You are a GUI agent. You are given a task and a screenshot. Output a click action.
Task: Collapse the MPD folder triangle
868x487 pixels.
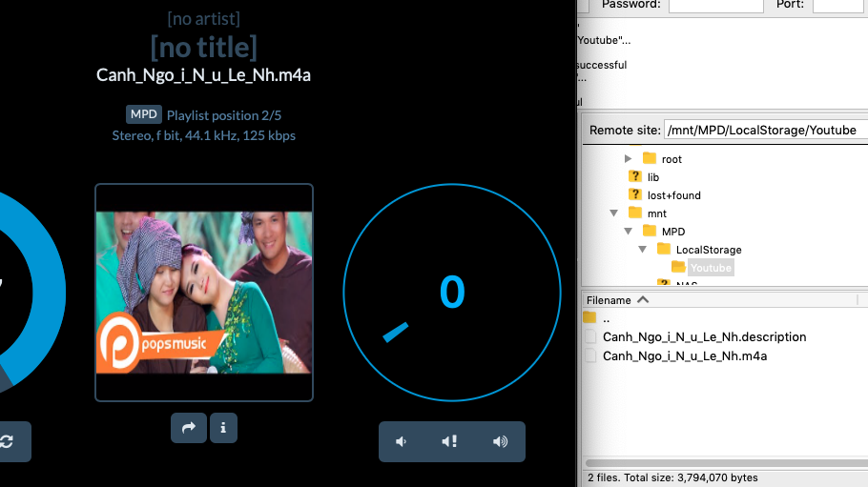(629, 232)
